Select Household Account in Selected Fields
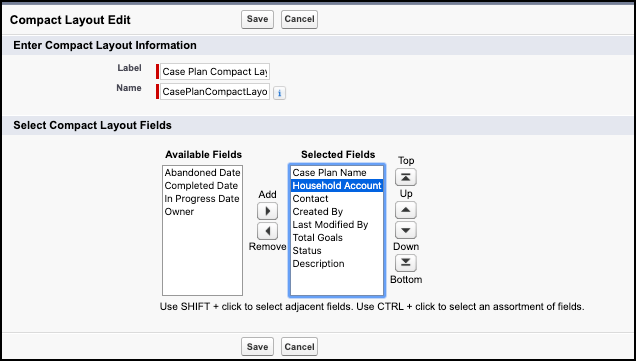The height and width of the screenshot is (361, 636). point(337,186)
